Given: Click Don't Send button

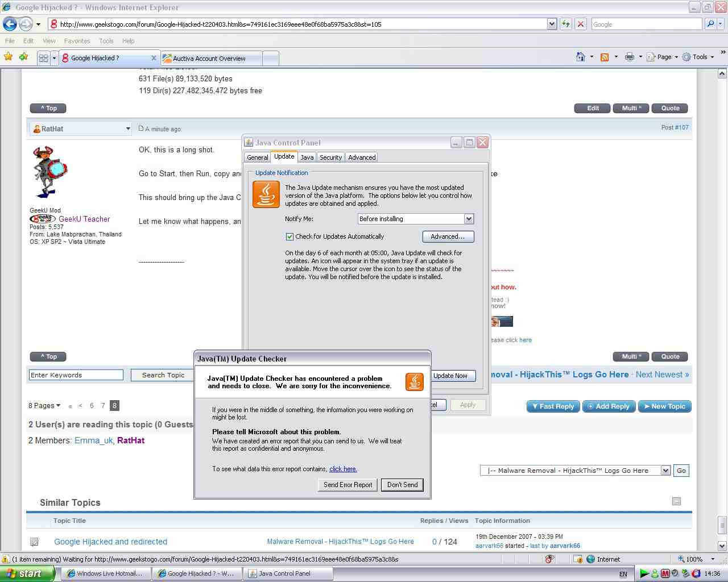Looking at the screenshot, I should pos(402,485).
